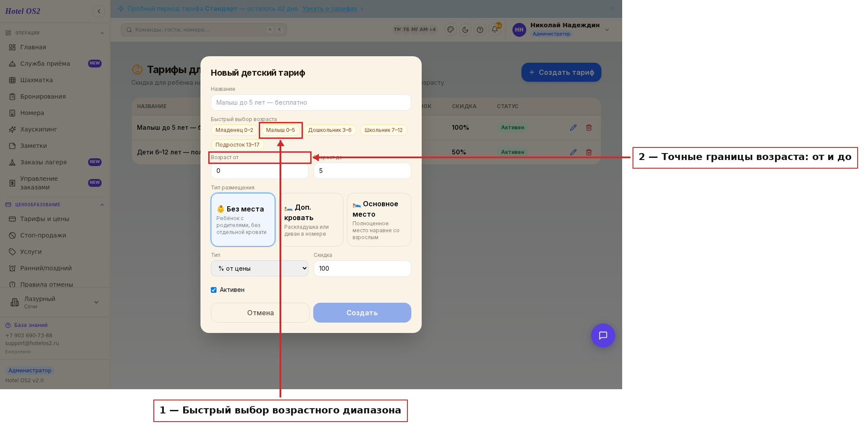Open notifications bell icon

point(495,30)
